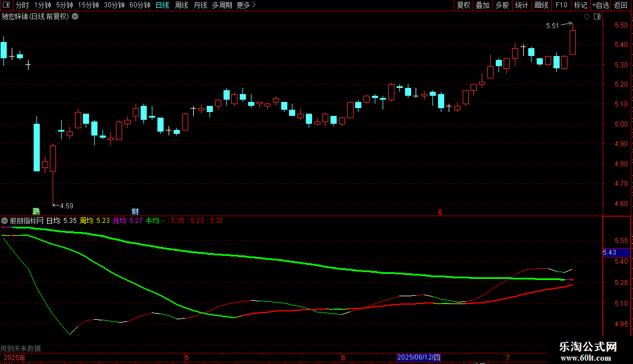Viewport: 633px width, 364px height.
Task: Open 多股 multi-stock view
Action: coord(502,5)
